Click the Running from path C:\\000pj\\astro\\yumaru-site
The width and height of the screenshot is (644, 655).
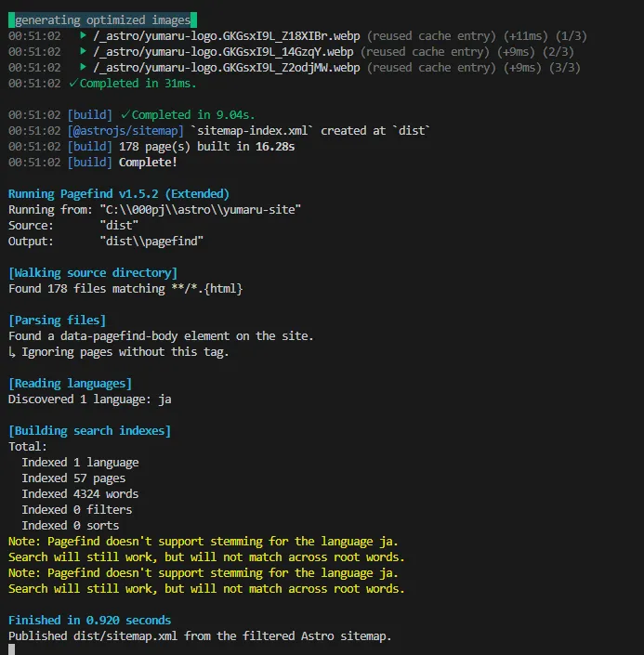(200, 210)
